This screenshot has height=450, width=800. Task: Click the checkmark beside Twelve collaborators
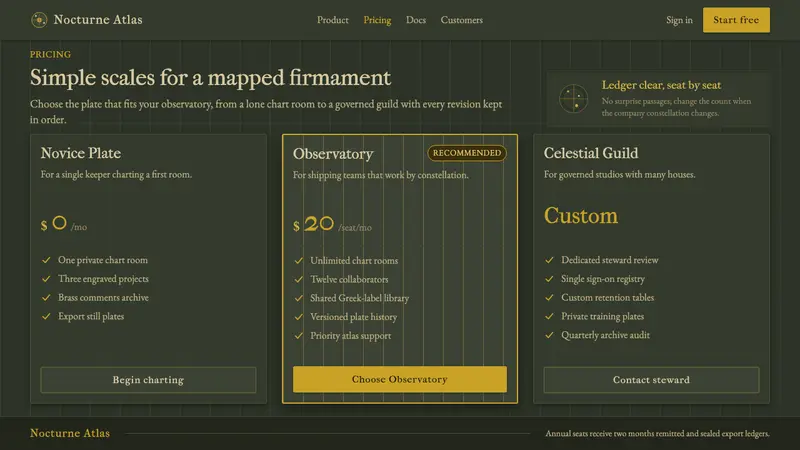tap(298, 280)
